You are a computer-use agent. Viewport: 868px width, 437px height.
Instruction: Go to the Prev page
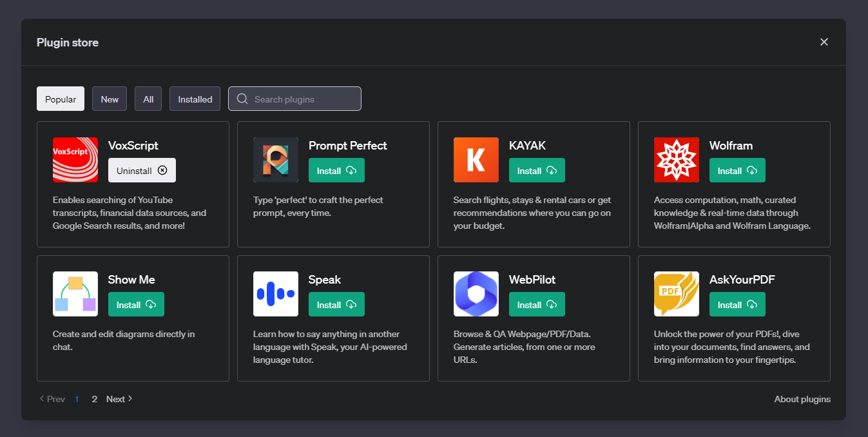tap(52, 399)
